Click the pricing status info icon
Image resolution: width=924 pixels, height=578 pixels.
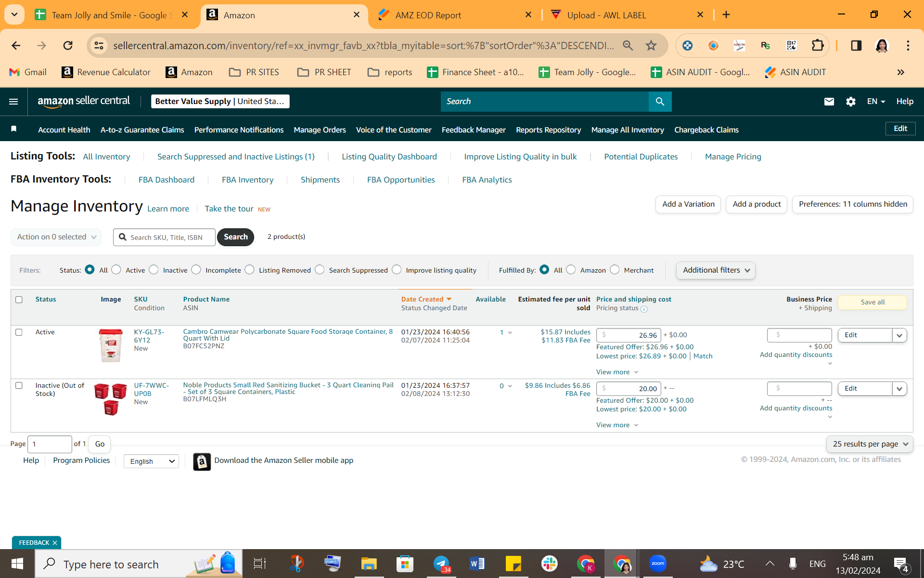pyautogui.click(x=644, y=309)
